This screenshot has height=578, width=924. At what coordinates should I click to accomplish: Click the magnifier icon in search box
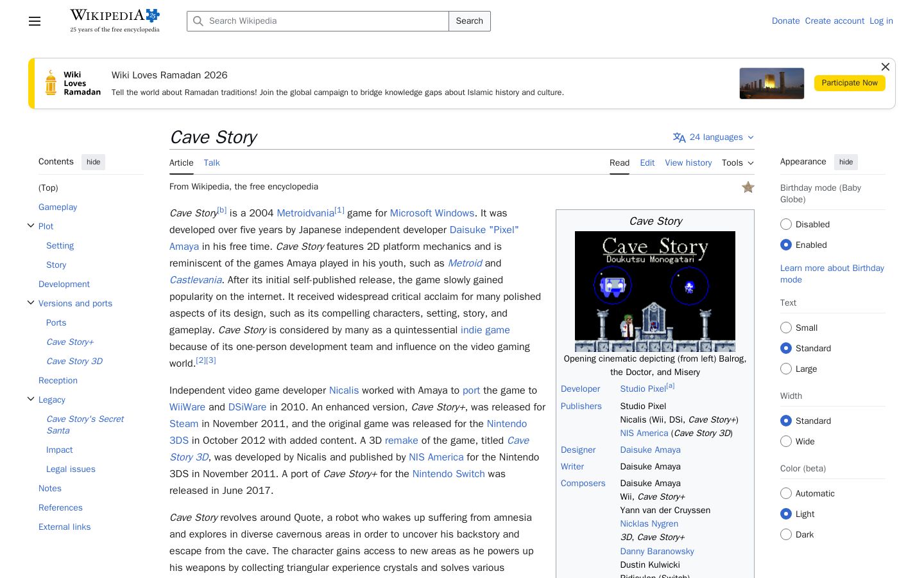point(198,21)
